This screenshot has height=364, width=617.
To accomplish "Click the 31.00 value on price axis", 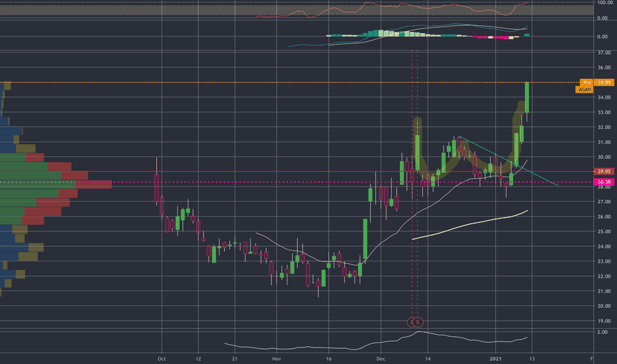I will (x=604, y=142).
